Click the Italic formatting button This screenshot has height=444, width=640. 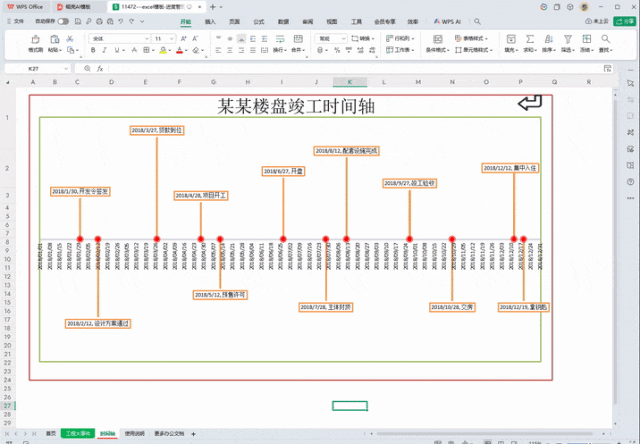[104, 50]
